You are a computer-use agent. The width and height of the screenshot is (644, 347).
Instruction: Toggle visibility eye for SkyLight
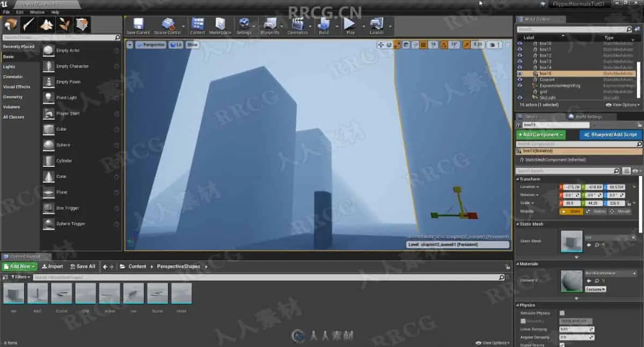519,98
